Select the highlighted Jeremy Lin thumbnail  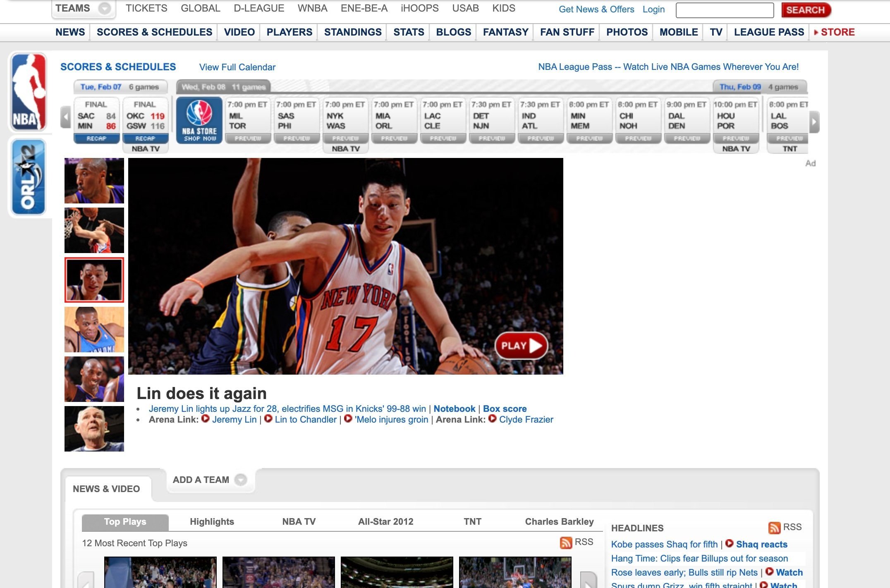click(x=94, y=280)
